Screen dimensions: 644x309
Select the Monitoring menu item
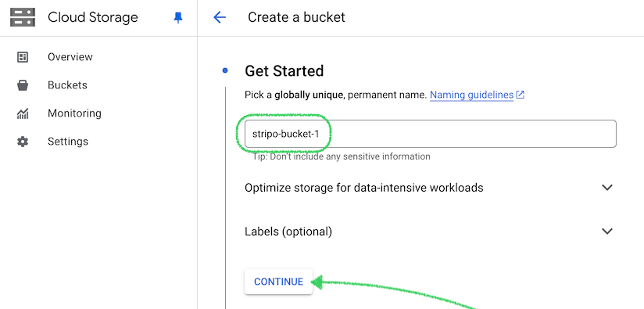click(74, 113)
